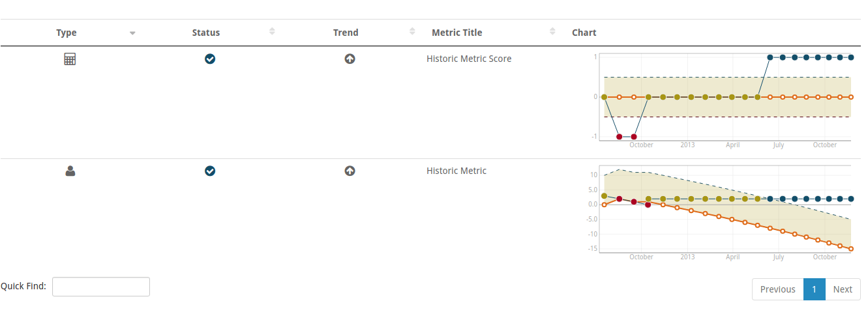868x316 pixels.
Task: Click the Chart column header
Action: (x=584, y=33)
